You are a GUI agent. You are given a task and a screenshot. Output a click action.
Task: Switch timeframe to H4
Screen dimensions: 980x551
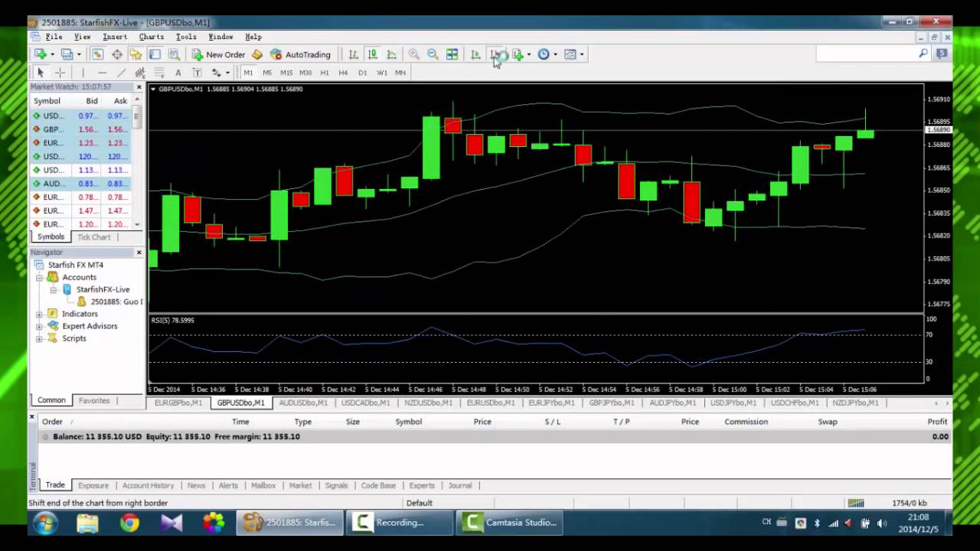click(343, 72)
